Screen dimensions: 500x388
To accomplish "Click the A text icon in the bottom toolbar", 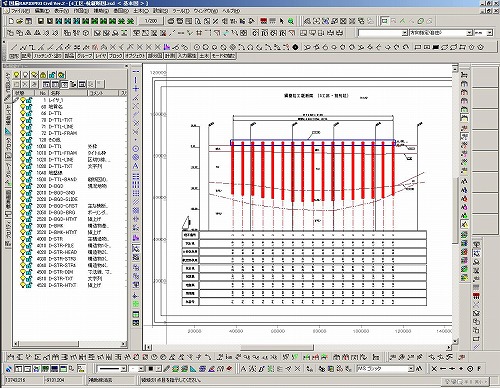I will click(x=243, y=369).
